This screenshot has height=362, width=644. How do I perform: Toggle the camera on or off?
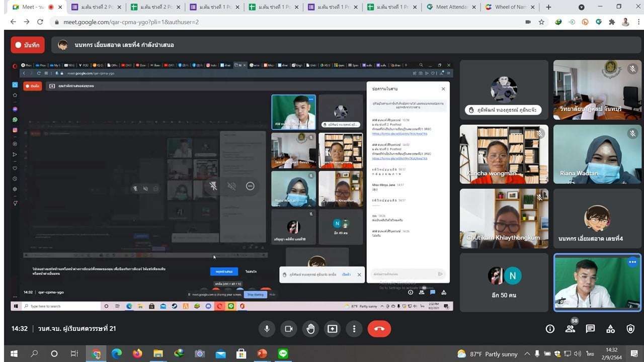pos(289,329)
